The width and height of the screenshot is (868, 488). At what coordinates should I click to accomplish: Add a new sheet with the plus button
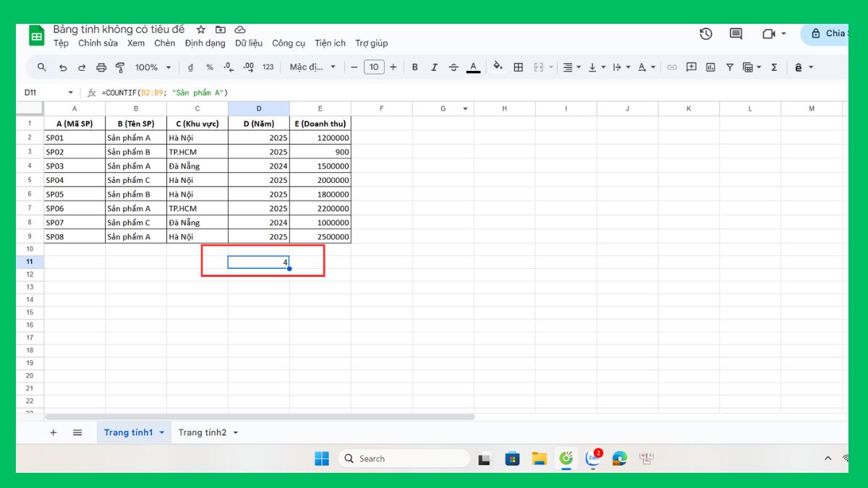[x=53, y=432]
